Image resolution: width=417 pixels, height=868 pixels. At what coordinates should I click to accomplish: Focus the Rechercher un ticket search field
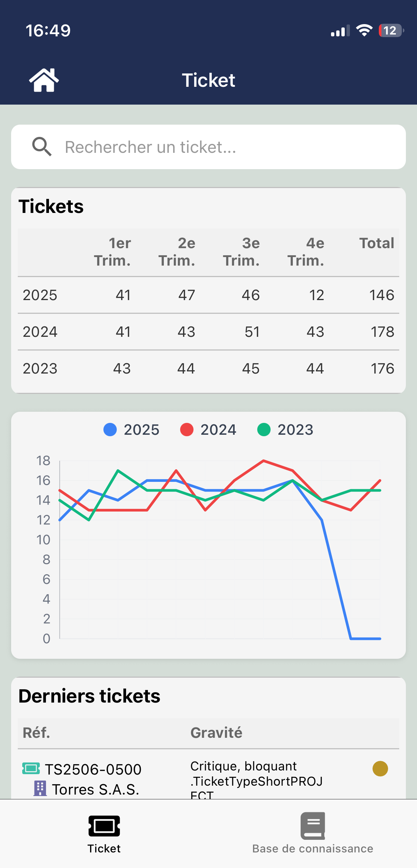222,147
